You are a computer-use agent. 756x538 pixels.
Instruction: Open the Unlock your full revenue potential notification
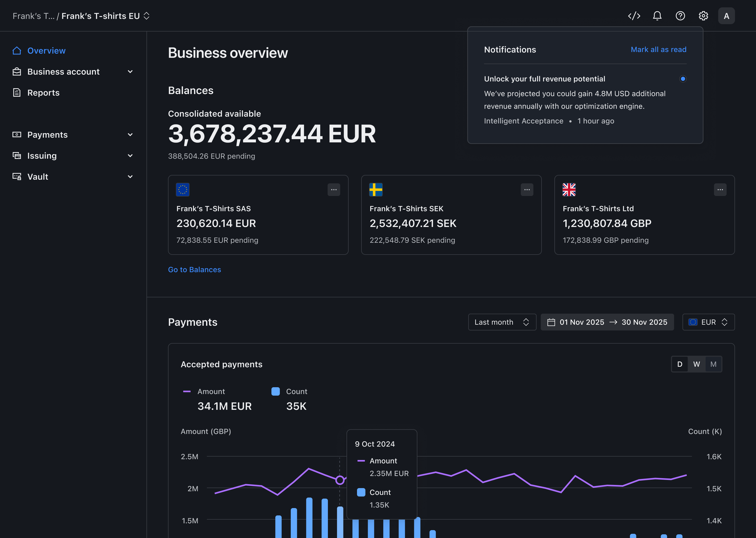point(585,100)
